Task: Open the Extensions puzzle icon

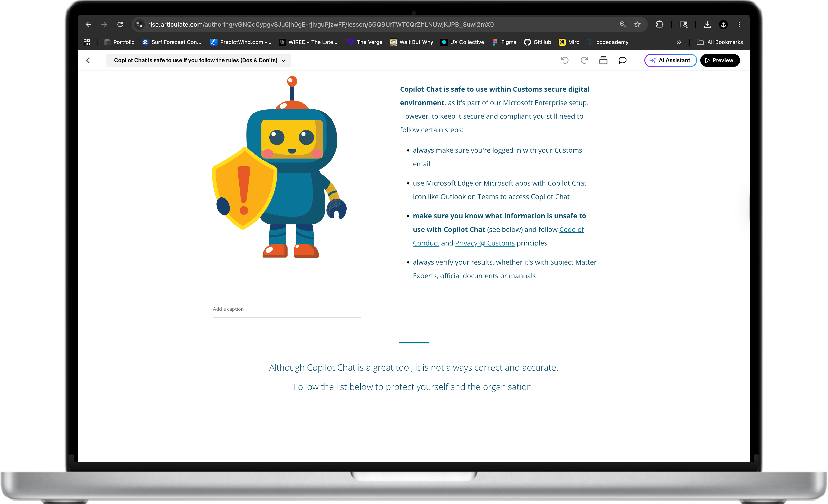Action: click(659, 24)
